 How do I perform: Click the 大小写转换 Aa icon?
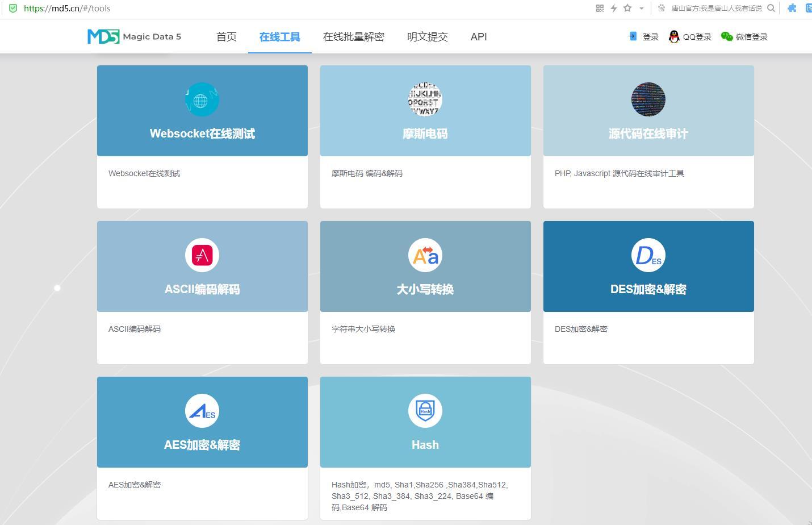425,255
